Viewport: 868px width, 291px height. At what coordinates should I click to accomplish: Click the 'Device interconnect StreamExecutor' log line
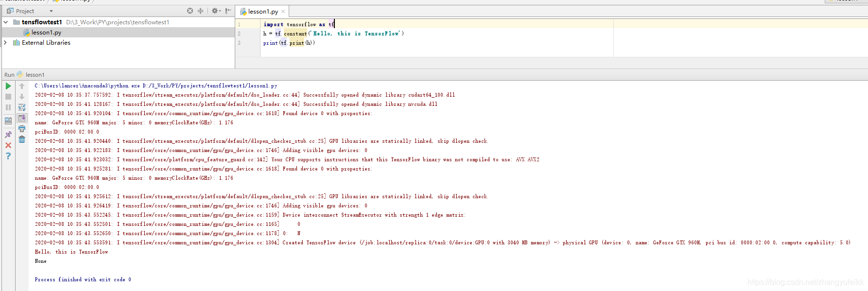[250, 215]
